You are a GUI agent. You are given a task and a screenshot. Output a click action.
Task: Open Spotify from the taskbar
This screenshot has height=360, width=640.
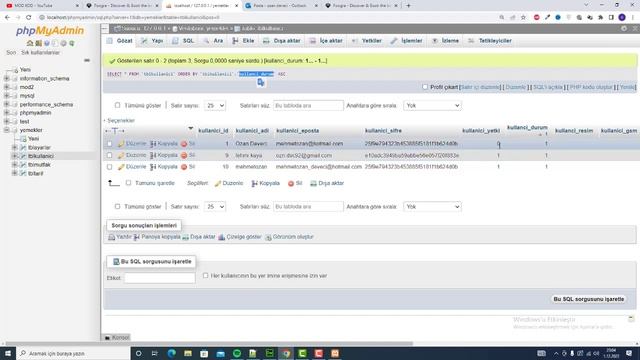coord(237,353)
